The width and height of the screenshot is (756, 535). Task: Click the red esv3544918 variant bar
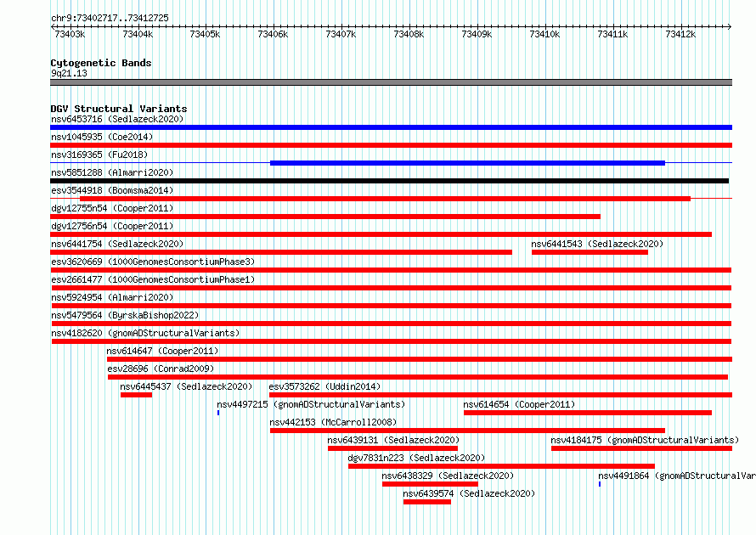386,199
